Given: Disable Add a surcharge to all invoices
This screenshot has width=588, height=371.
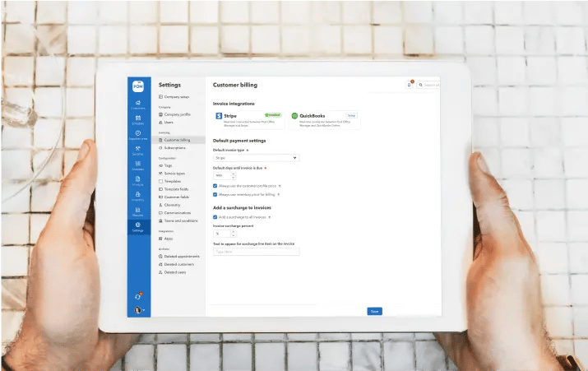Looking at the screenshot, I should point(215,217).
